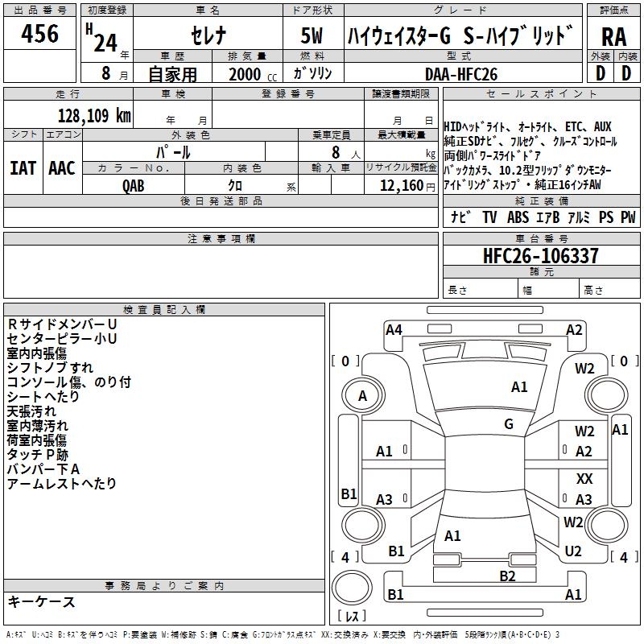Select model code DAA-HFC26

[x=461, y=74]
